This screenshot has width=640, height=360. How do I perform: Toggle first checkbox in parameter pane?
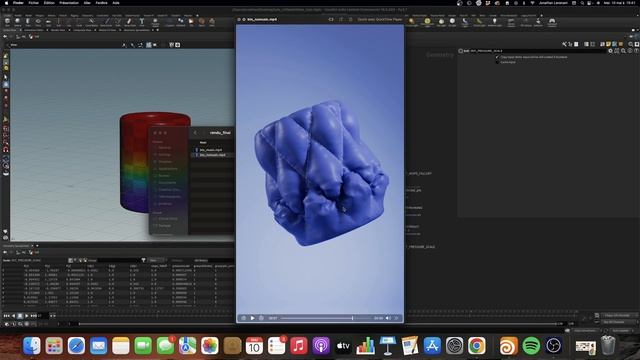click(497, 57)
